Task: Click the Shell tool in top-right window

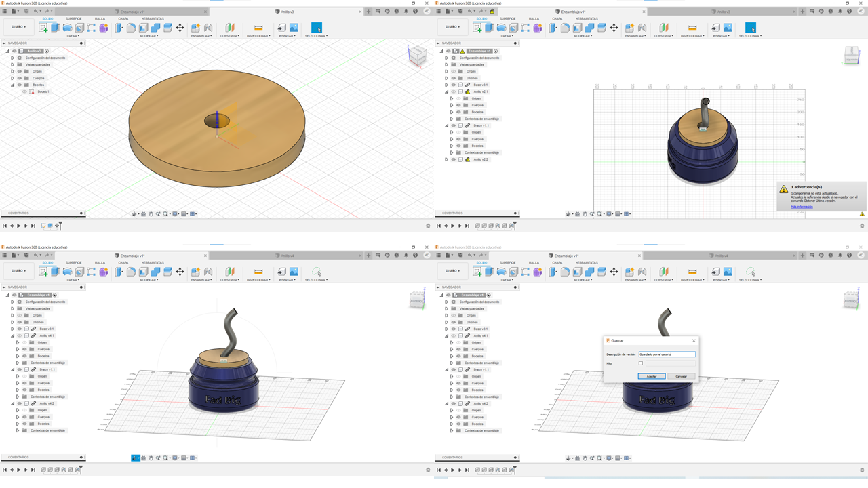Action: [x=577, y=28]
